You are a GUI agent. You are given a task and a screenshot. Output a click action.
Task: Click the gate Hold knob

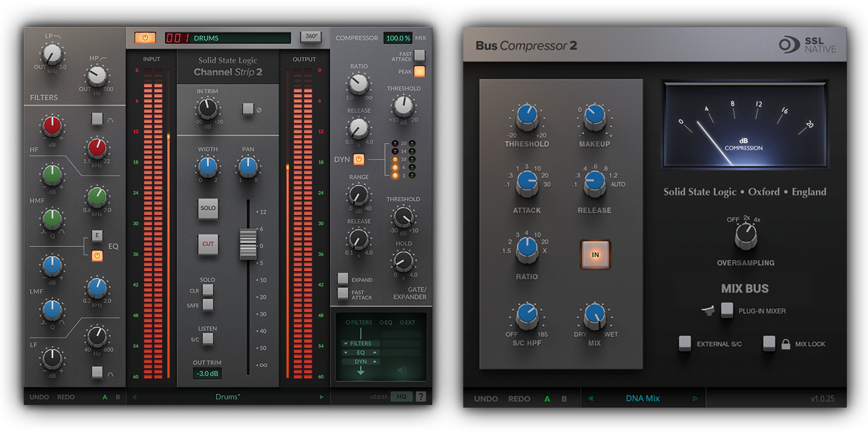tap(403, 261)
